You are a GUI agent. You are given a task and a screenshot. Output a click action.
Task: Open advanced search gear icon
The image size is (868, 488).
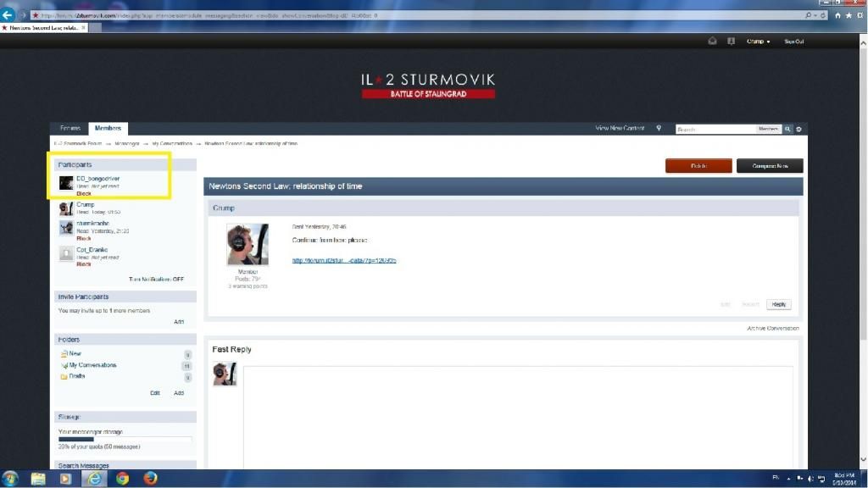click(798, 129)
